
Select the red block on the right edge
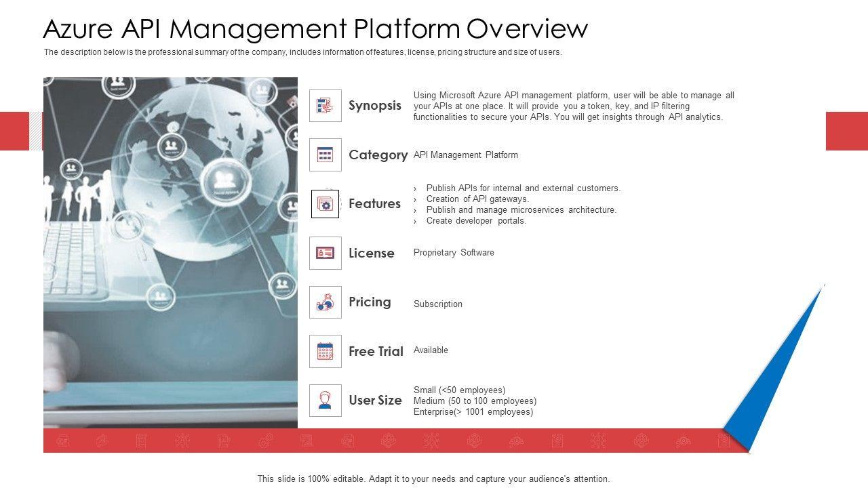pos(846,131)
